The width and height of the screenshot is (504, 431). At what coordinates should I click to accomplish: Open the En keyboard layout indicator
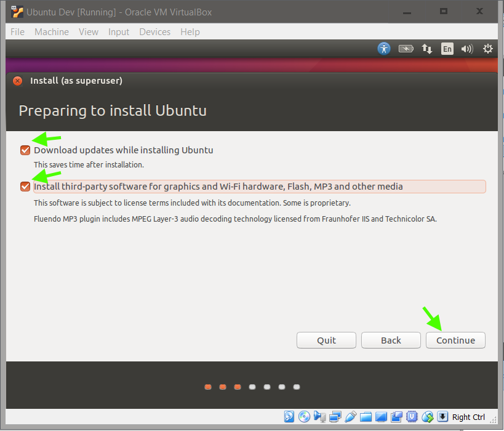pos(447,49)
